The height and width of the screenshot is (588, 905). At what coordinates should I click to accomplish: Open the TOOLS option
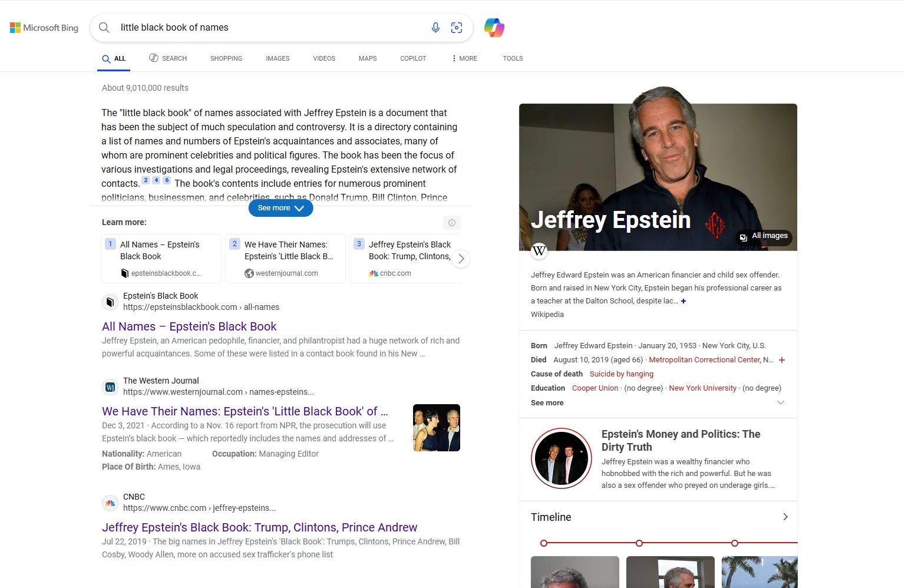[x=513, y=58]
